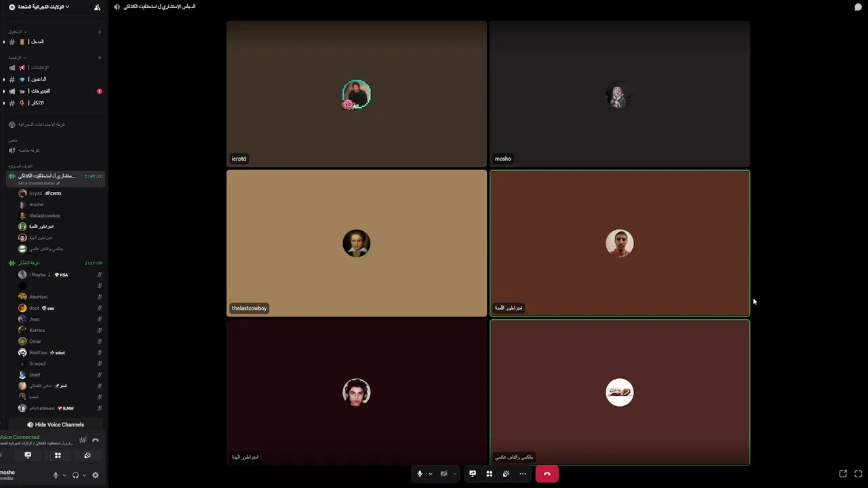868x488 pixels.
Task: Toggle noise suppression in Voice Connected panel
Action: (x=83, y=440)
